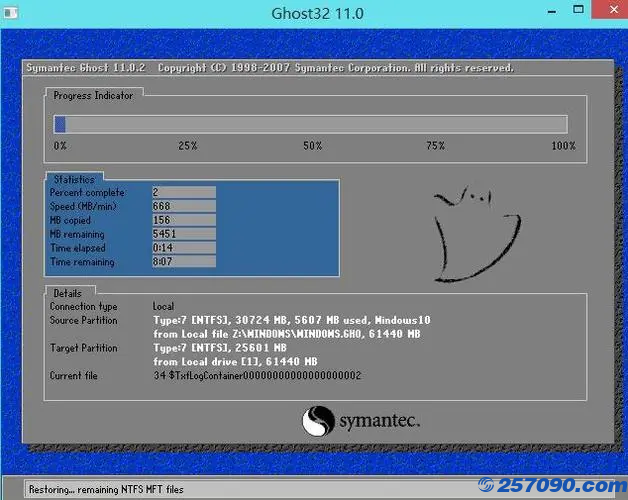Click the 'from Local drive [1], 61440 MB' line
Image resolution: width=628 pixels, height=500 pixels.
tap(235, 362)
